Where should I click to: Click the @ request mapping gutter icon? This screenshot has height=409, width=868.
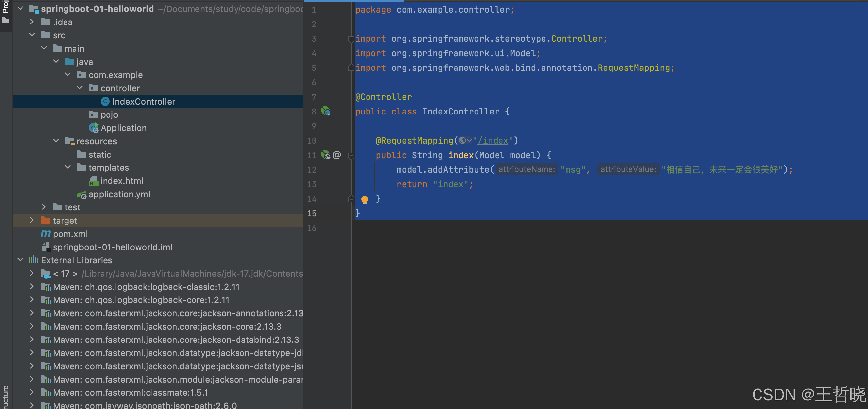337,155
